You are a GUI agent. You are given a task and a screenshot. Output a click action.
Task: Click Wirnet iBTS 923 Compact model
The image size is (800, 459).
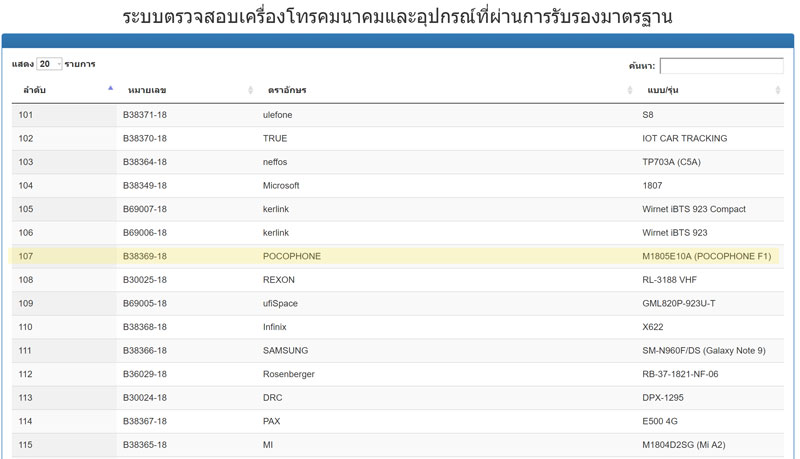[694, 209]
